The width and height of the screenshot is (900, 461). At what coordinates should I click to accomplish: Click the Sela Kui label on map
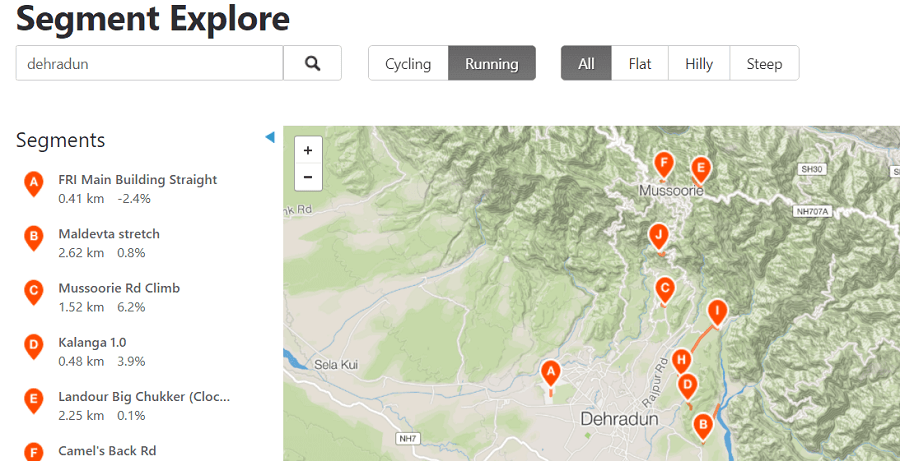point(336,365)
